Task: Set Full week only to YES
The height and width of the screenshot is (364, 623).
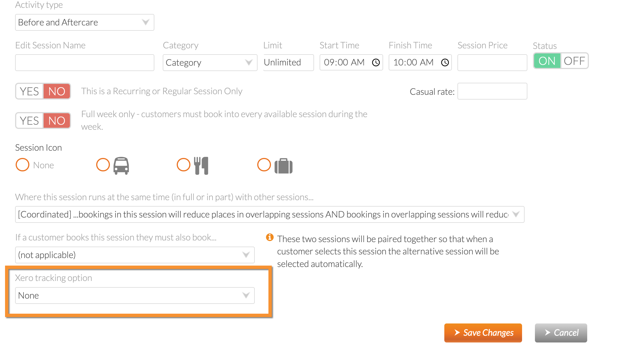Action: click(29, 121)
